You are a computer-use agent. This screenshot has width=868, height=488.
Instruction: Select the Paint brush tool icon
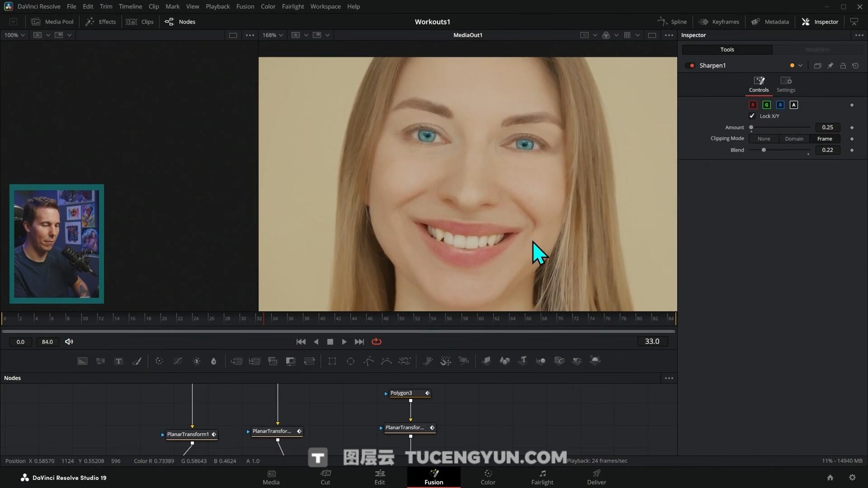[137, 361]
